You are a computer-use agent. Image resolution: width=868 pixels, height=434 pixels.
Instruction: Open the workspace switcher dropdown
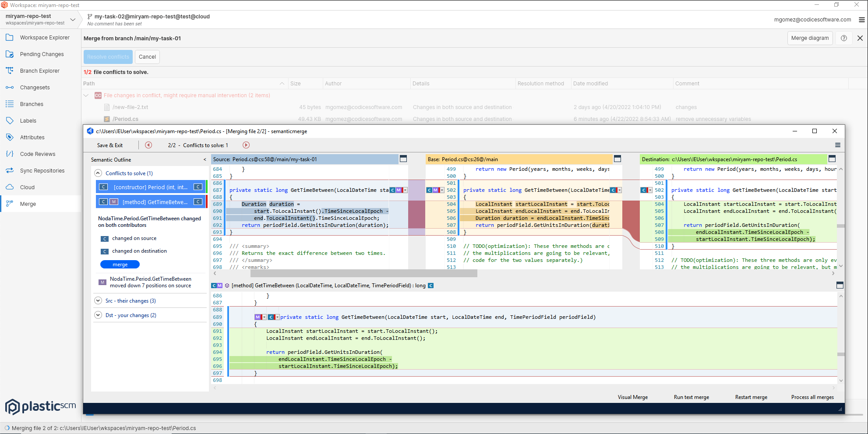pyautogui.click(x=73, y=19)
